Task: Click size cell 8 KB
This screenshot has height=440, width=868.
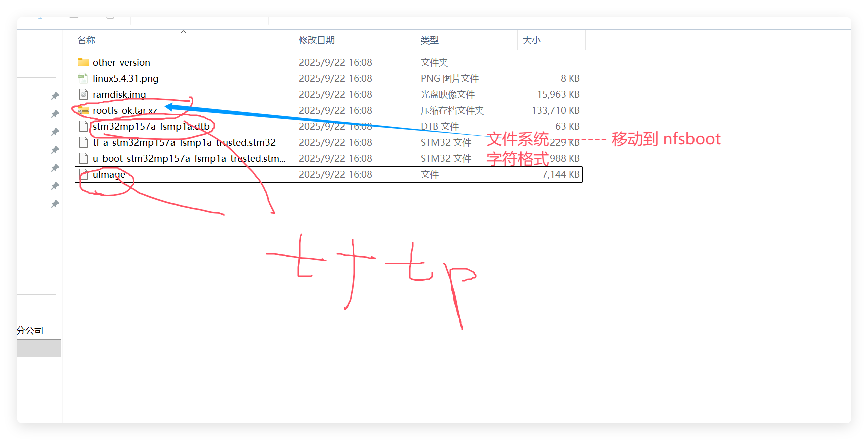Action: coord(570,78)
